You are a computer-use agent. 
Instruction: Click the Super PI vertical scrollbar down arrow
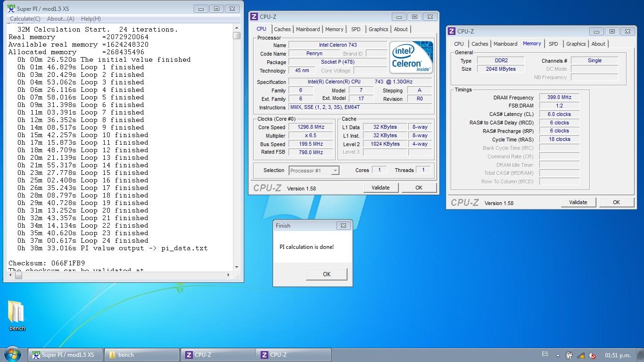pos(237,267)
